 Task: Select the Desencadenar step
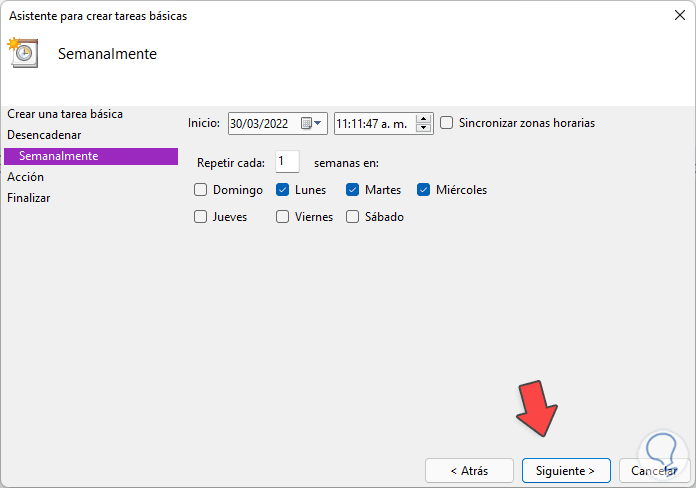coord(44,134)
